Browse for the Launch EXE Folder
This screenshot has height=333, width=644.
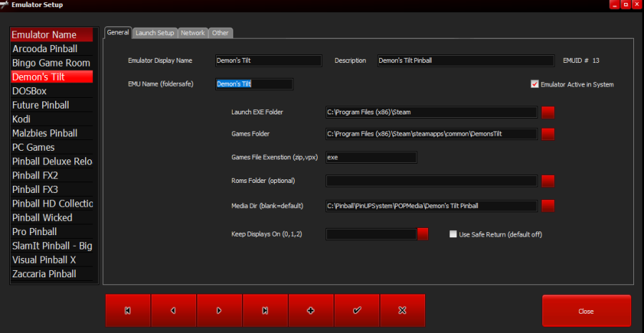(x=548, y=112)
